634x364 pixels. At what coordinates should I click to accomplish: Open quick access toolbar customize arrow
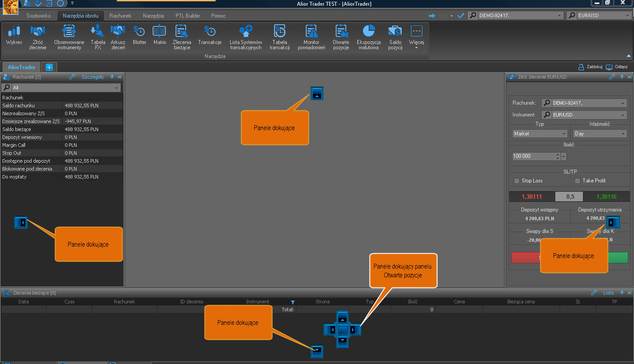(72, 4)
